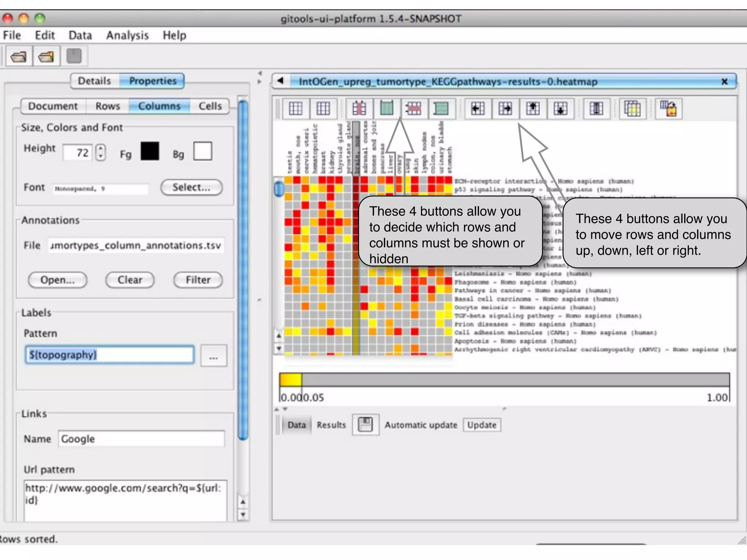Screen dimensions: 747x560
Task: Click the Labels Pattern input field
Action: tap(109, 355)
